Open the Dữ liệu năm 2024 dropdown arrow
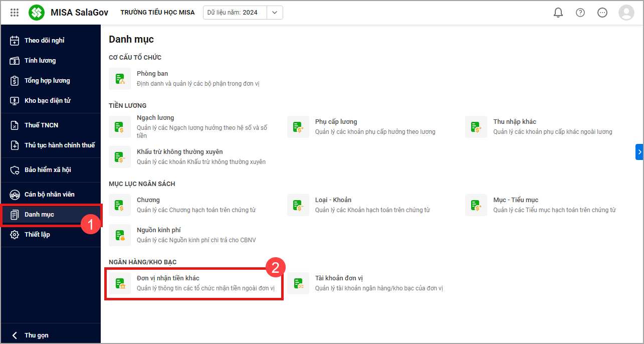 tap(275, 13)
